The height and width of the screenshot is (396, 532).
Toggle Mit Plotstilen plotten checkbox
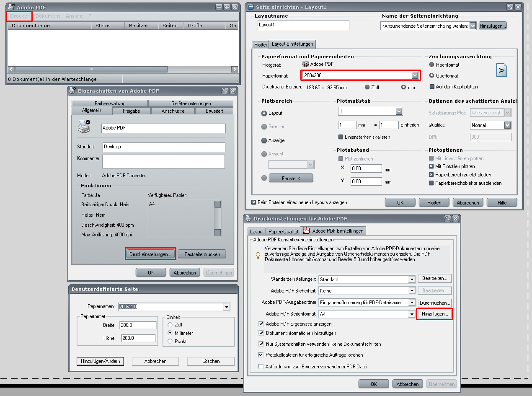pos(431,166)
